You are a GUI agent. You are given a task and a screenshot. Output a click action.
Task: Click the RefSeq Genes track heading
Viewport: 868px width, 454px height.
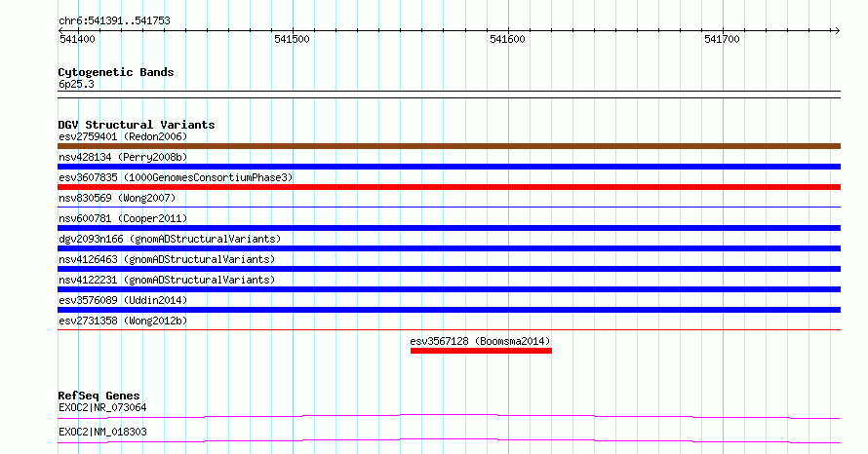tap(99, 396)
